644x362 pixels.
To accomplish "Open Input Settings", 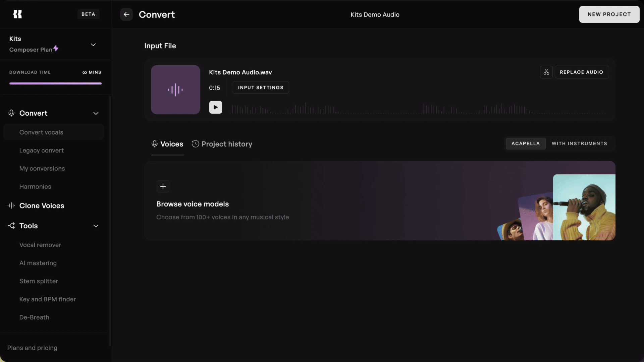I will click(261, 87).
